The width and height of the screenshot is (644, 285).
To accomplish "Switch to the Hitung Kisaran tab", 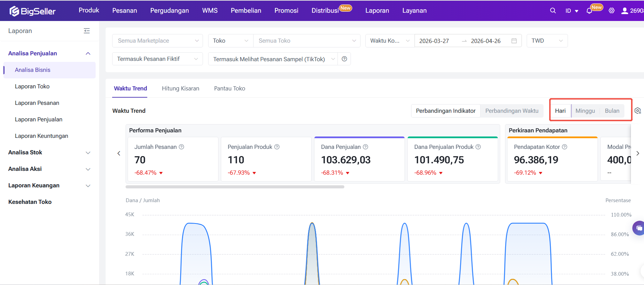I will coord(180,88).
